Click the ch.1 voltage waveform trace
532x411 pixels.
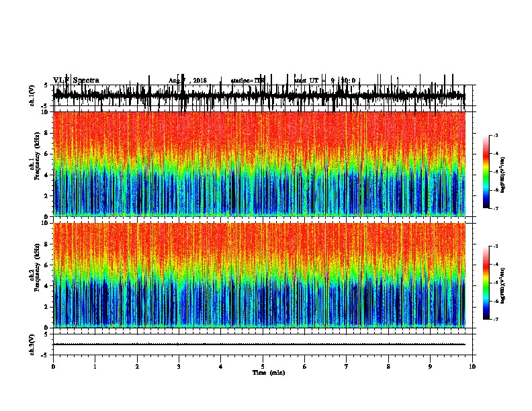259,95
